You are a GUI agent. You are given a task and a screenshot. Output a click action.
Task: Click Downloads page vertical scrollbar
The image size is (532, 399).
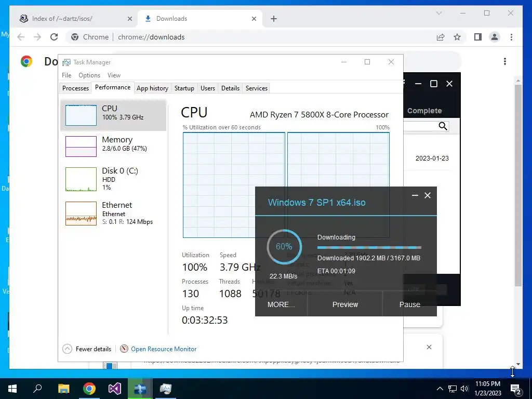pos(518,185)
